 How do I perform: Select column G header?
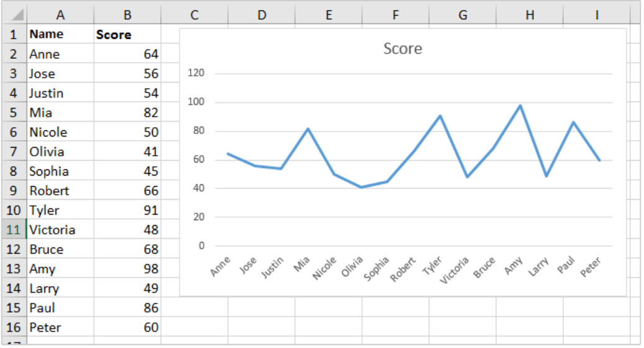click(x=463, y=15)
